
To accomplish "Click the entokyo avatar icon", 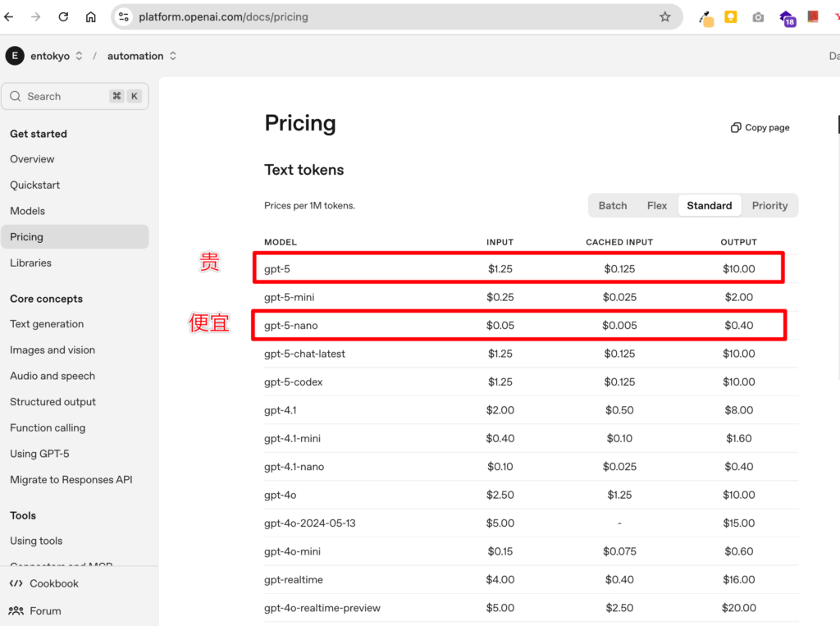I will (15, 56).
